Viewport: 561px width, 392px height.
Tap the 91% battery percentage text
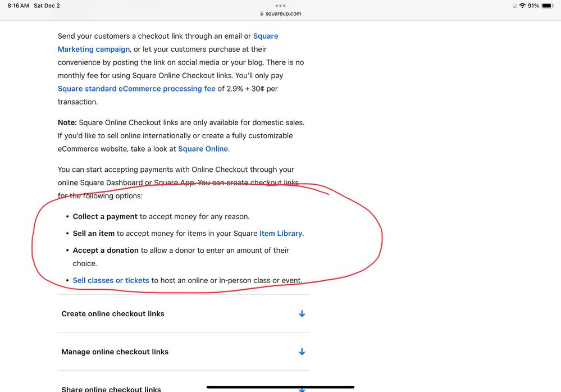coord(533,6)
